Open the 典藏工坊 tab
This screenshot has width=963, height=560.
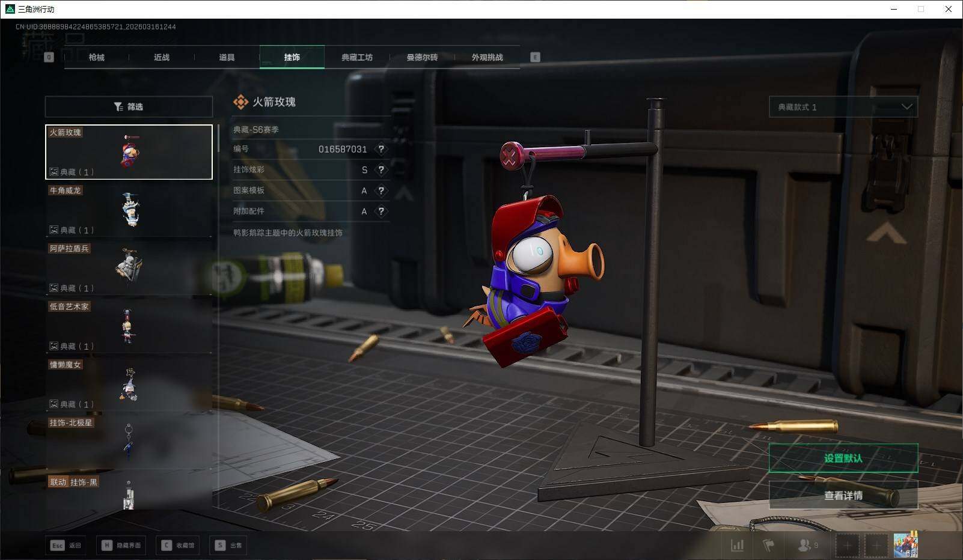tap(357, 57)
